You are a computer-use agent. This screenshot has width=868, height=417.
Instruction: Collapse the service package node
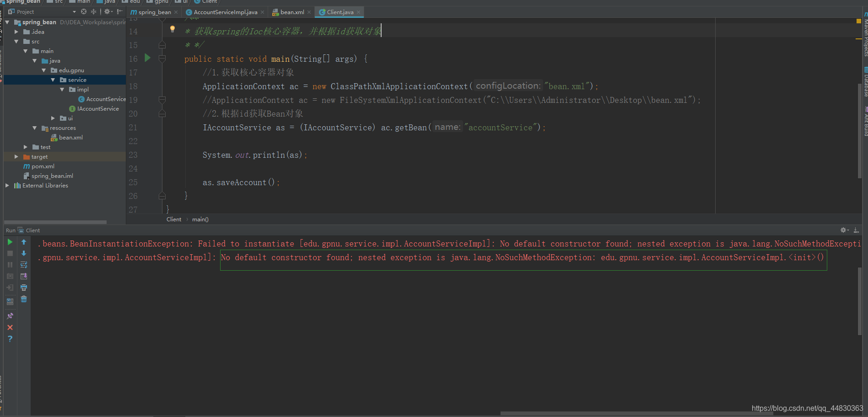pos(53,80)
